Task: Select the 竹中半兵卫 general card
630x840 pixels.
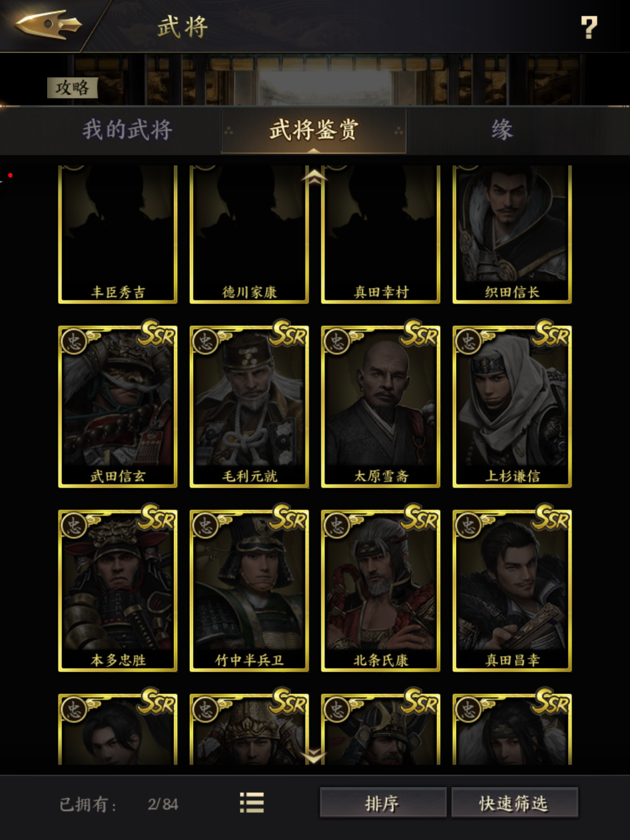Action: pos(249,591)
